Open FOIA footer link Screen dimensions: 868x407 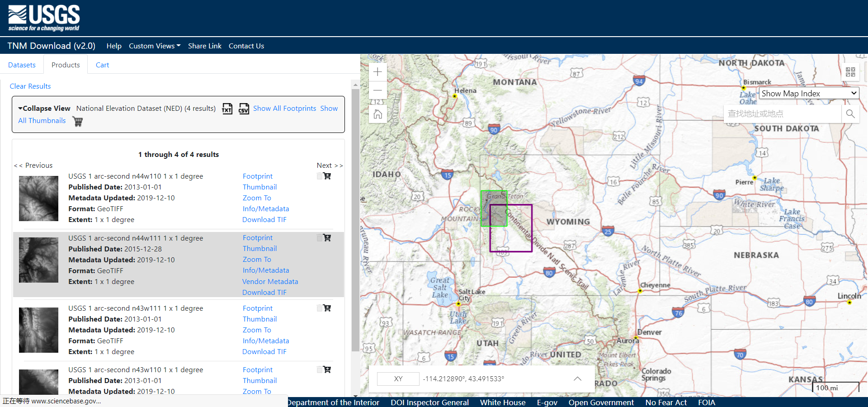coord(707,402)
